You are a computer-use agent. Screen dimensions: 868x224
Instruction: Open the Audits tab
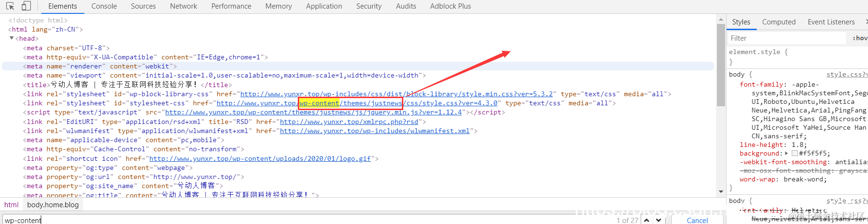tap(406, 6)
